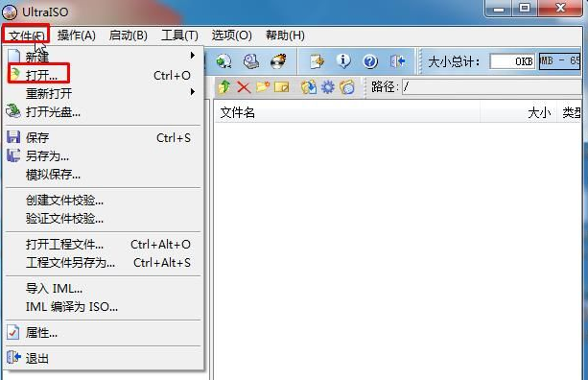Select 保存 Ctrl+S menu entry

click(x=104, y=137)
